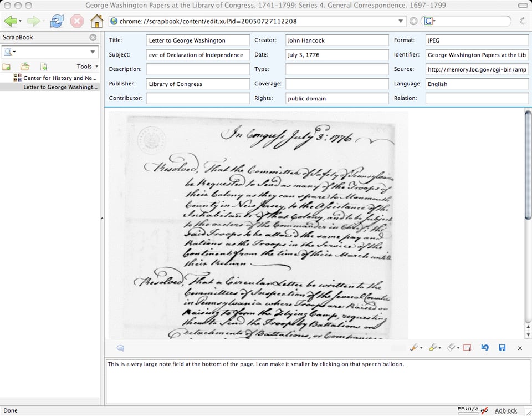Click the red Stop loading icon
Viewport: 532px width, 416px height.
[77, 22]
